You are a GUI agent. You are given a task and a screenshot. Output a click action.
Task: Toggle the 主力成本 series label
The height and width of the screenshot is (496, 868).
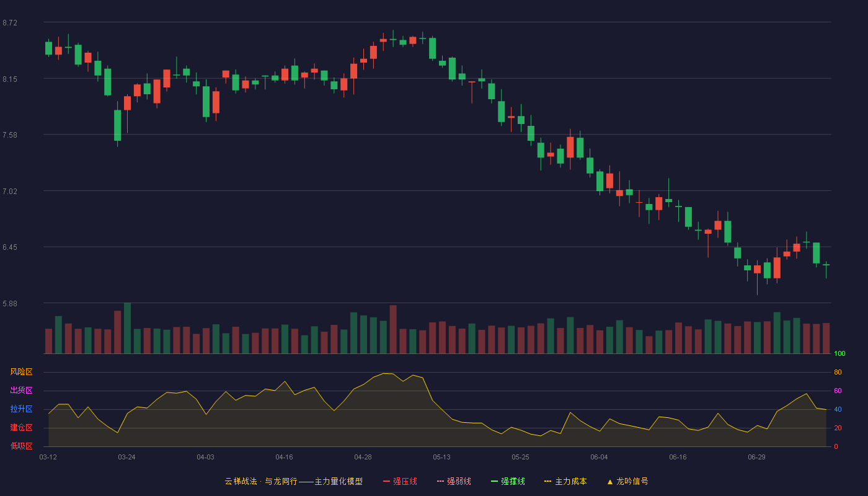(x=570, y=481)
